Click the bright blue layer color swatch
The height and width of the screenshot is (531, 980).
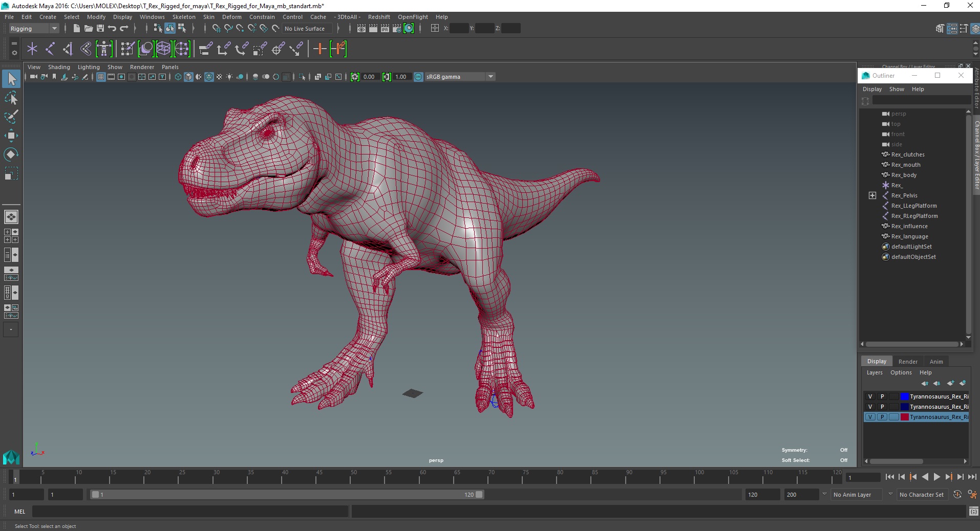[x=904, y=396]
